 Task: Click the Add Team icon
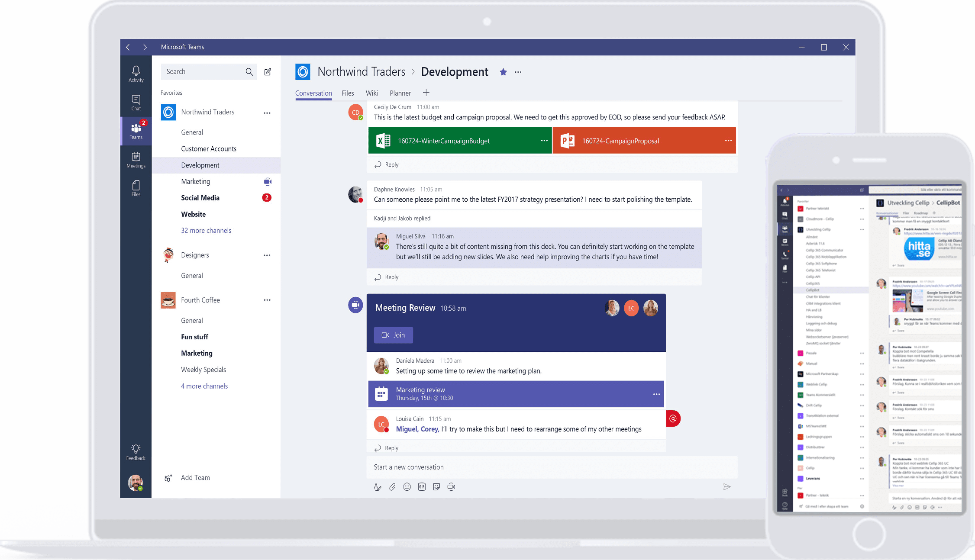pyautogui.click(x=168, y=478)
